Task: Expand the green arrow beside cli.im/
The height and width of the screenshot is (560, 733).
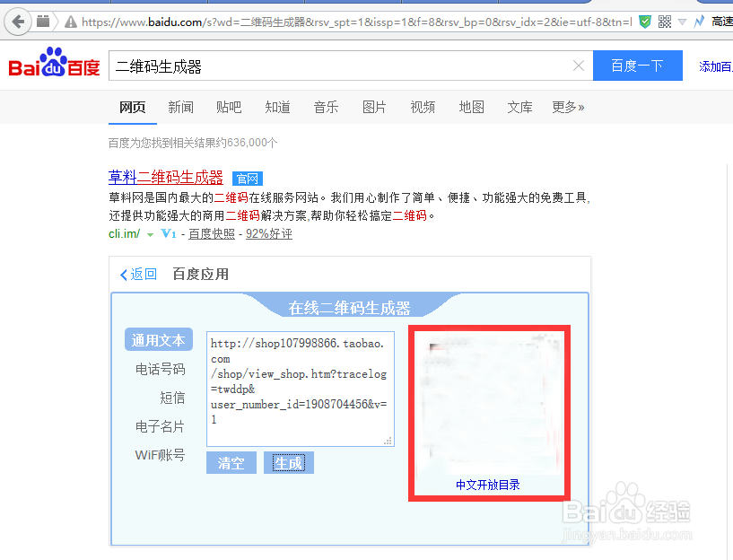Action: (x=150, y=234)
